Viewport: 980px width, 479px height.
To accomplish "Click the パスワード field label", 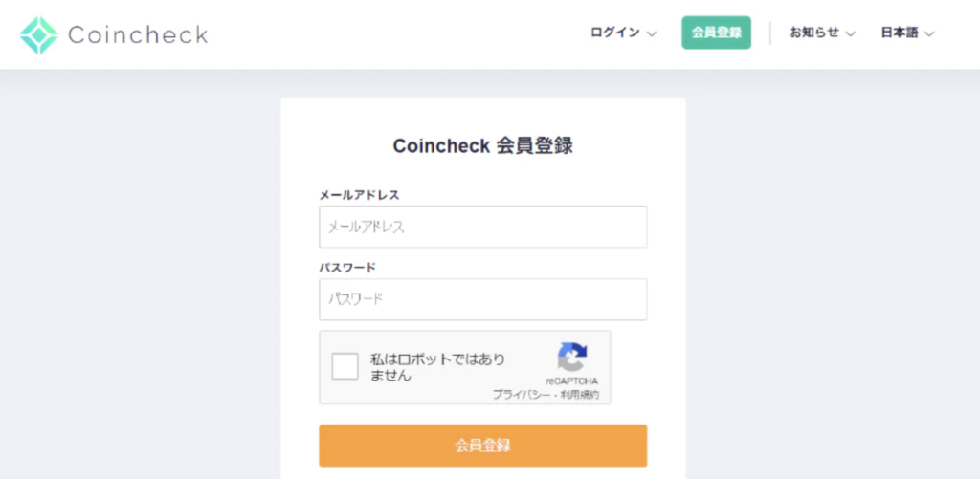I will [x=347, y=268].
